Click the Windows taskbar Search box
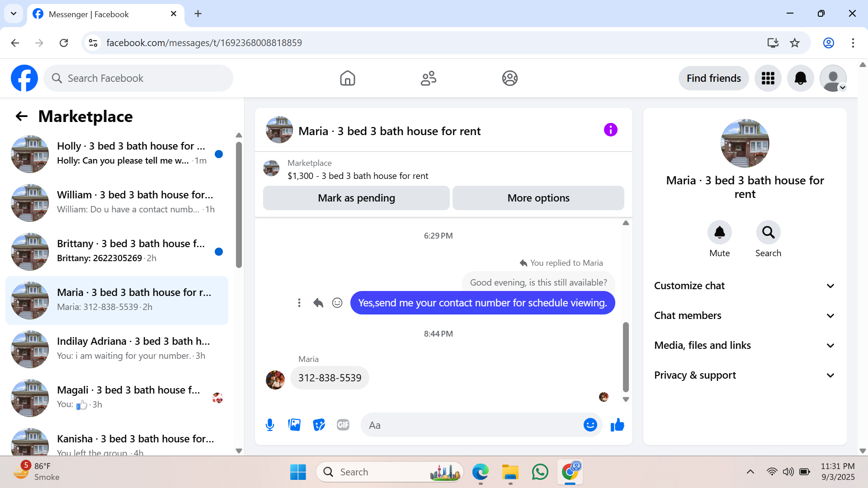This screenshot has width=868, height=488. point(390,472)
